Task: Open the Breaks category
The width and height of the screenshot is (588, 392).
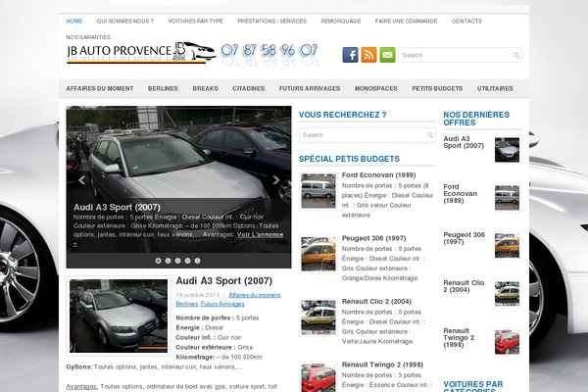Action: pos(205,88)
